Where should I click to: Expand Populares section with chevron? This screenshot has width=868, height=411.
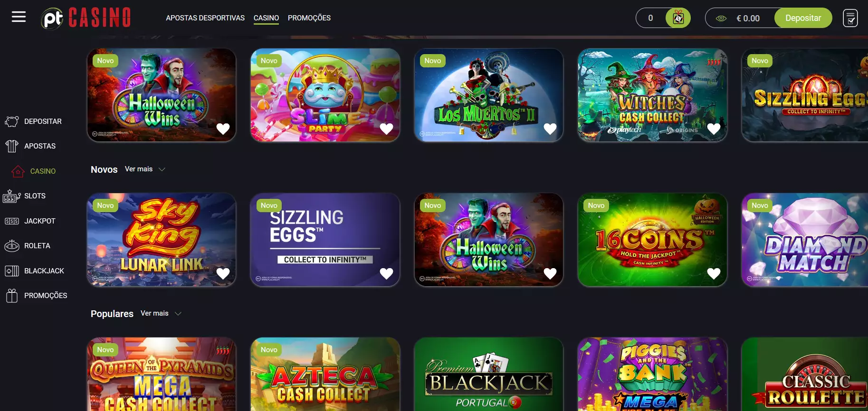point(178,314)
